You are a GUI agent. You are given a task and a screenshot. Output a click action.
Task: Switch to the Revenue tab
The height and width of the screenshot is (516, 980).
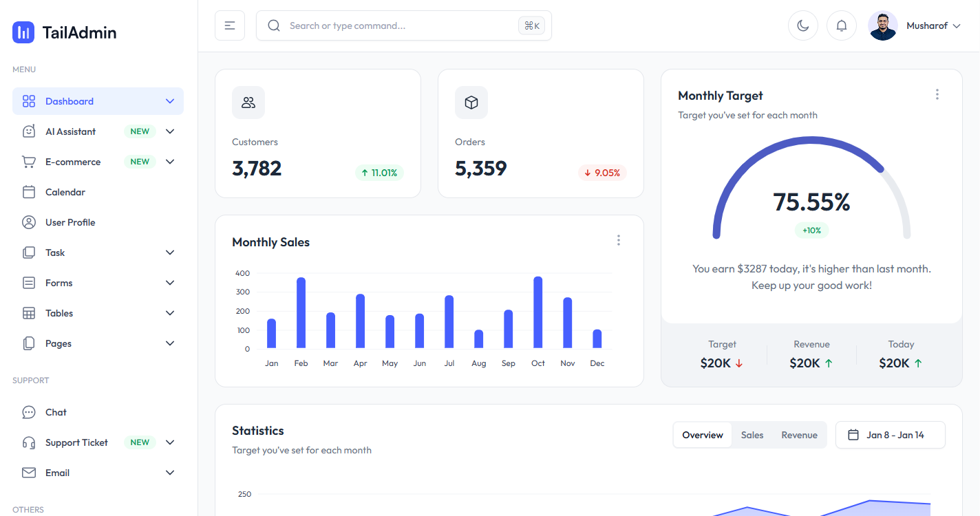pyautogui.click(x=799, y=435)
